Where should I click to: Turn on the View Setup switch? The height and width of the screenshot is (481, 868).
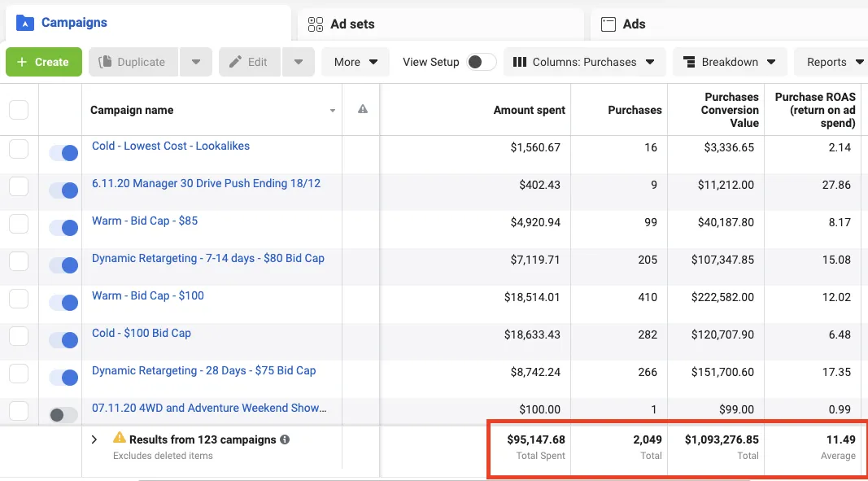pos(481,62)
